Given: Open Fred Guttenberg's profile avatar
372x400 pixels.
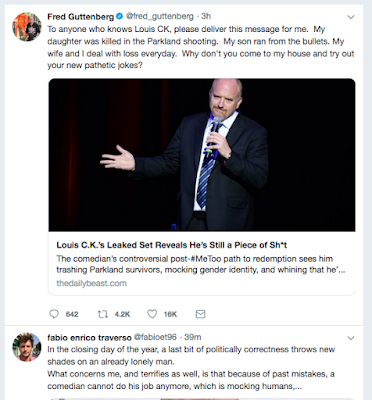Looking at the screenshot, I should tap(27, 27).
